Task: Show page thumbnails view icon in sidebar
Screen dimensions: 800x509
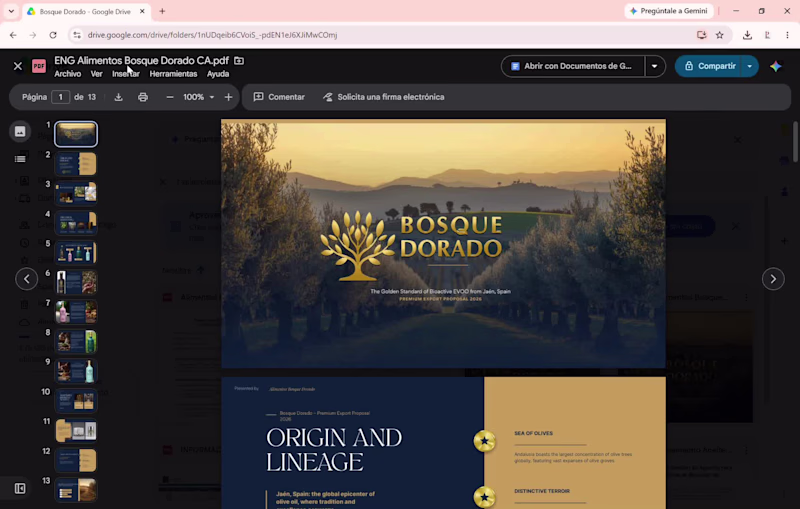Action: click(x=20, y=132)
